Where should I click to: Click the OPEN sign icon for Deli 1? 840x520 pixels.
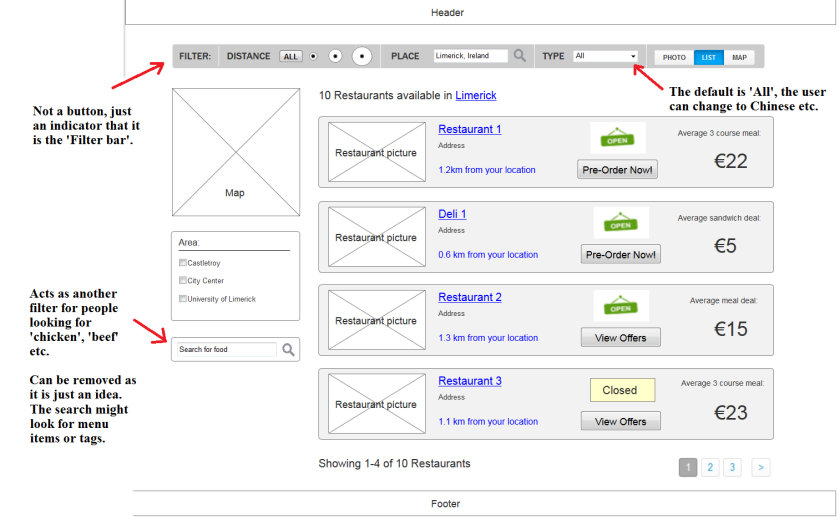621,223
